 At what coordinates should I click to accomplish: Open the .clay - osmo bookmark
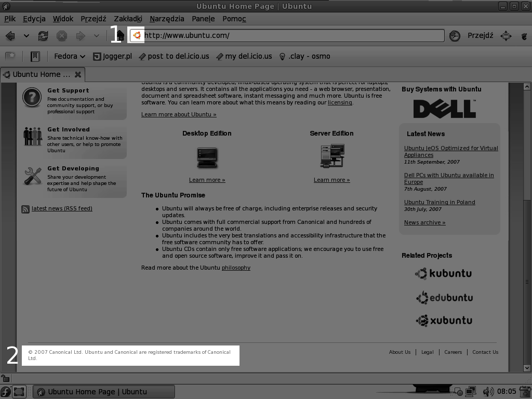pyautogui.click(x=304, y=56)
